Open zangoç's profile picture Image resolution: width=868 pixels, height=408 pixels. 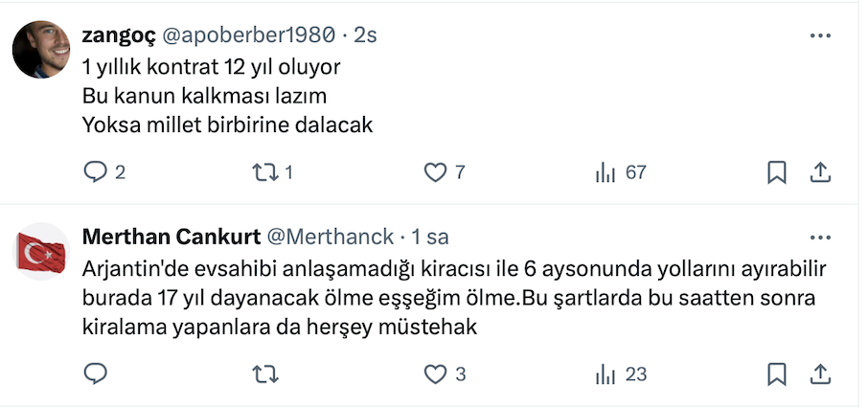(x=41, y=50)
